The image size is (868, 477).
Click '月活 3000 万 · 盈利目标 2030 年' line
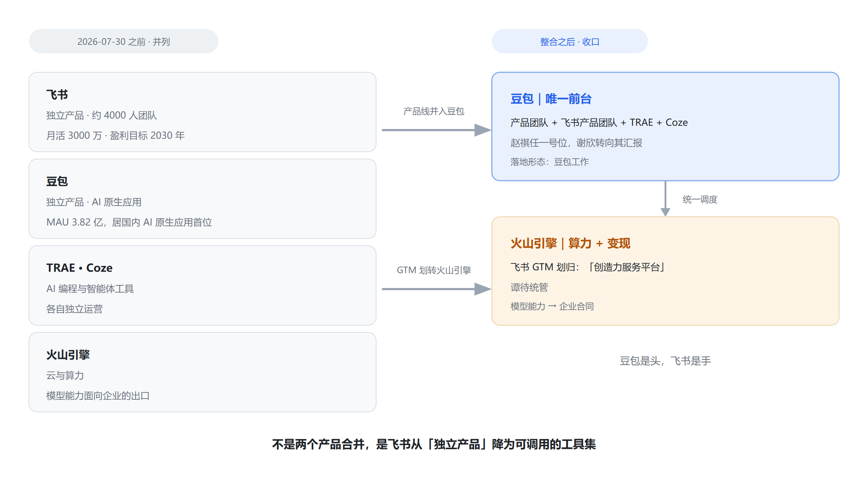[115, 136]
